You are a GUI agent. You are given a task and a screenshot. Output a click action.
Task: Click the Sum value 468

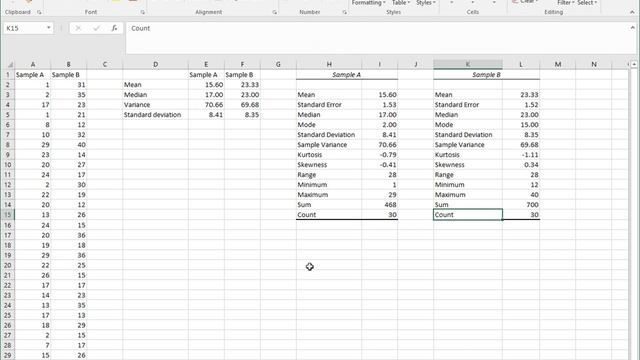pyautogui.click(x=380, y=204)
